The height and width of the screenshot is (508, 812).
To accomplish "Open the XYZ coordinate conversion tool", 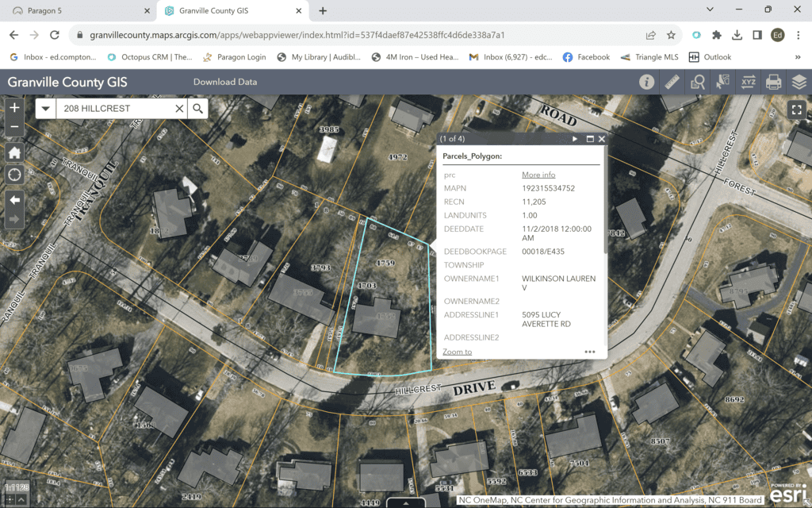I will click(748, 82).
